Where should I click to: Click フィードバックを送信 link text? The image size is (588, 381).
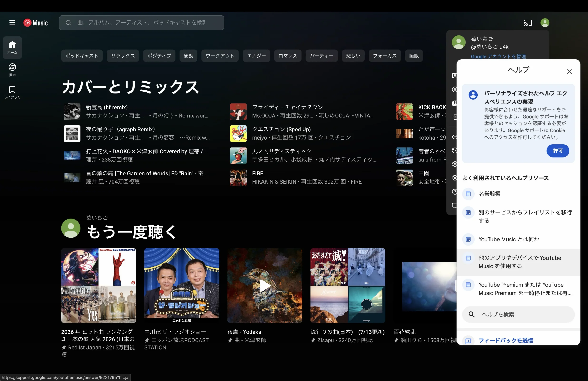pyautogui.click(x=506, y=341)
